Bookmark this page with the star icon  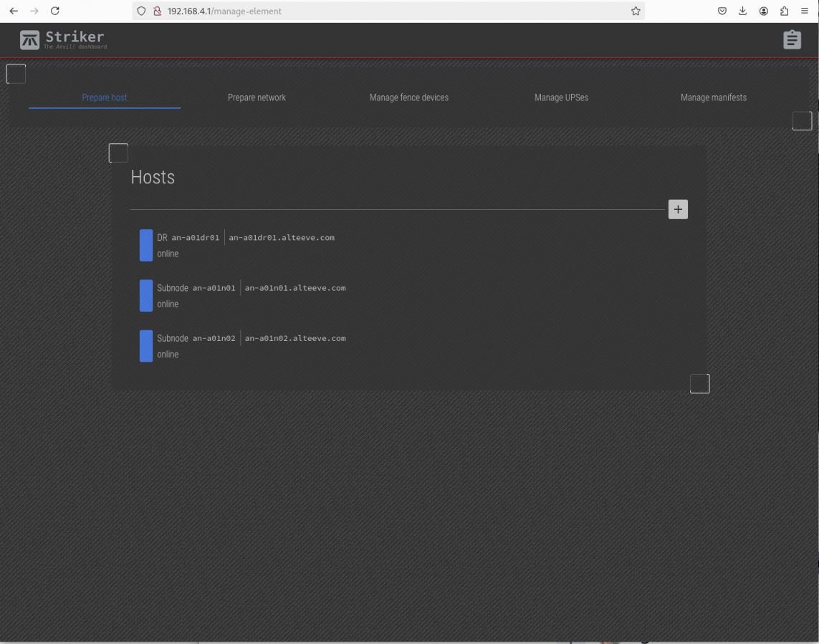point(636,11)
